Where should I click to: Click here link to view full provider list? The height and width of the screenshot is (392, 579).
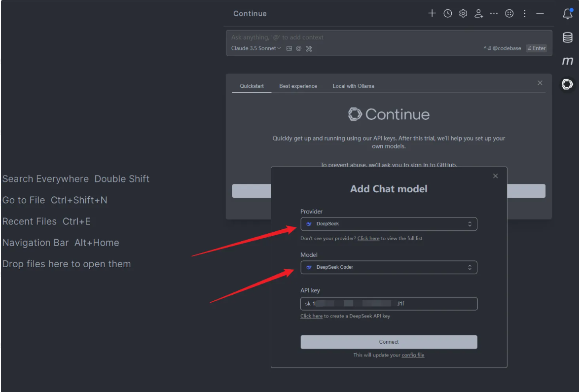(x=368, y=239)
